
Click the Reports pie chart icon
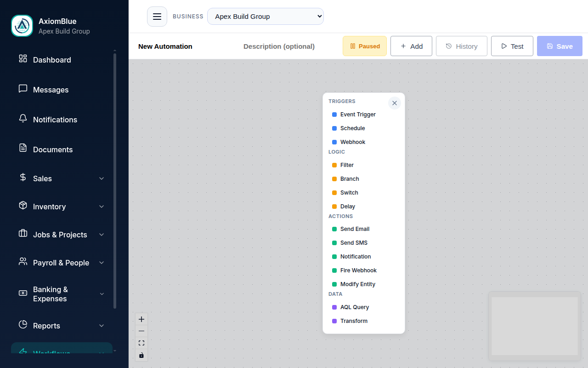click(x=23, y=325)
